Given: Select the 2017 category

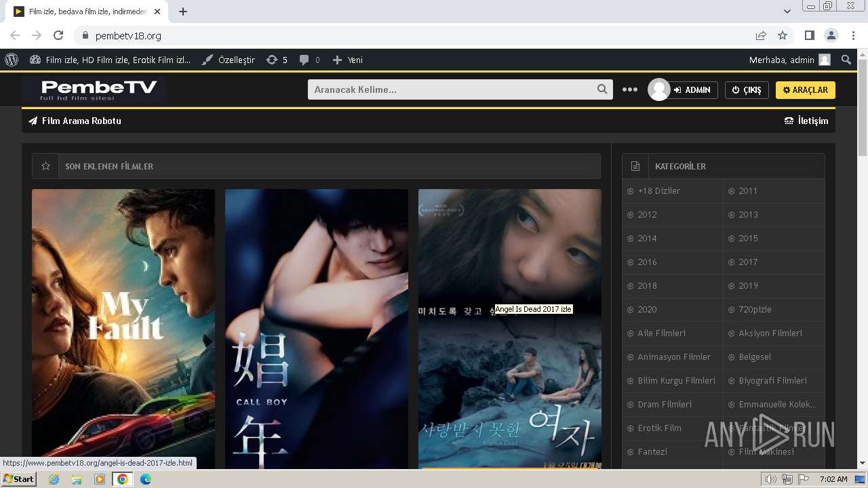Looking at the screenshot, I should coord(748,262).
